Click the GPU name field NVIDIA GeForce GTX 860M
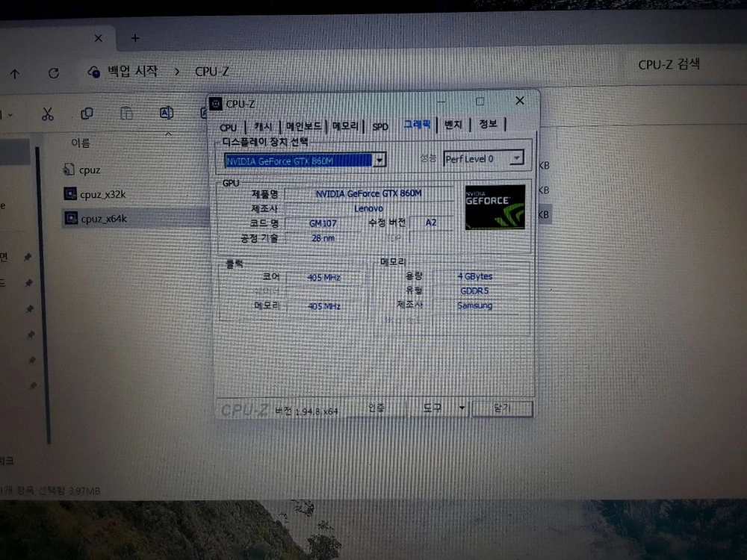 click(x=368, y=193)
